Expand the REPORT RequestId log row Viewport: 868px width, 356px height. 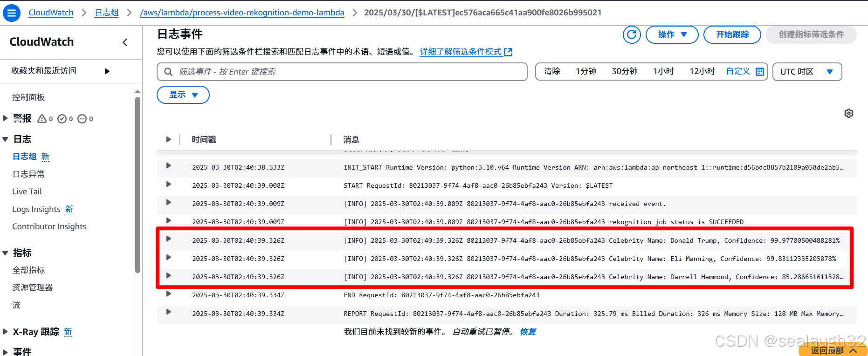tap(168, 312)
